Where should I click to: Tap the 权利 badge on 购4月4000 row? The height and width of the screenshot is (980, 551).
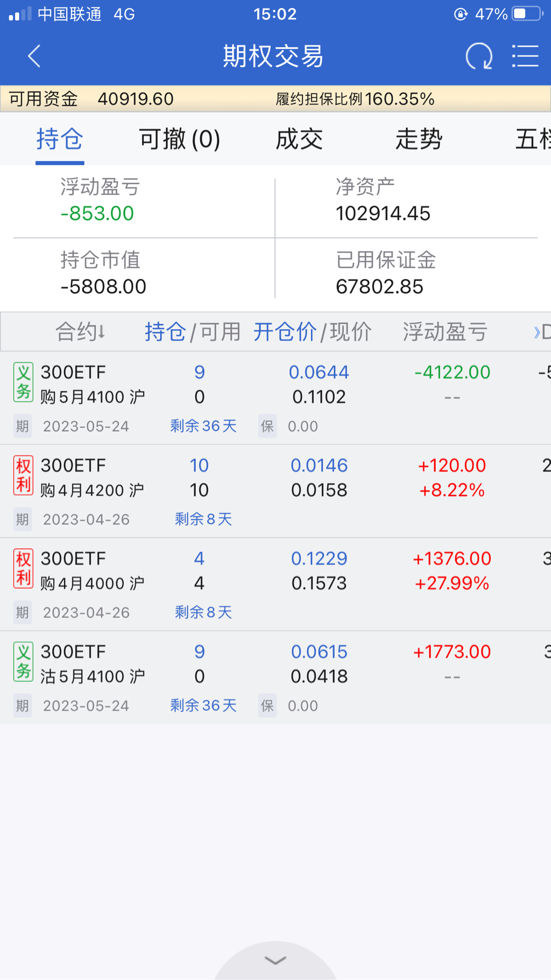(x=23, y=569)
